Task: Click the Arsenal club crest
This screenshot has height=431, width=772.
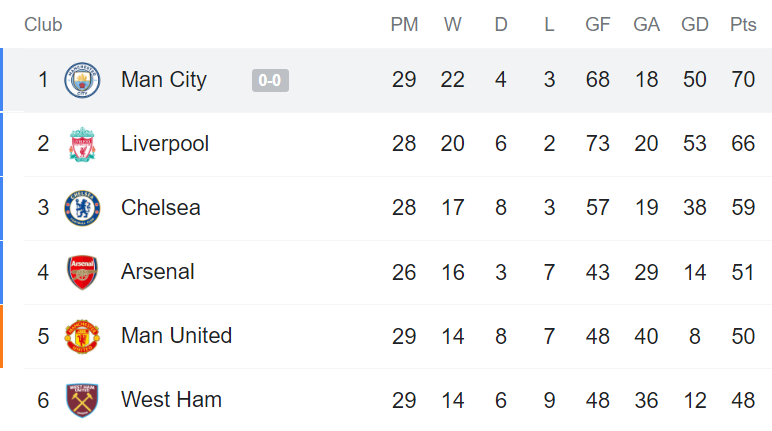Action: pos(82,272)
